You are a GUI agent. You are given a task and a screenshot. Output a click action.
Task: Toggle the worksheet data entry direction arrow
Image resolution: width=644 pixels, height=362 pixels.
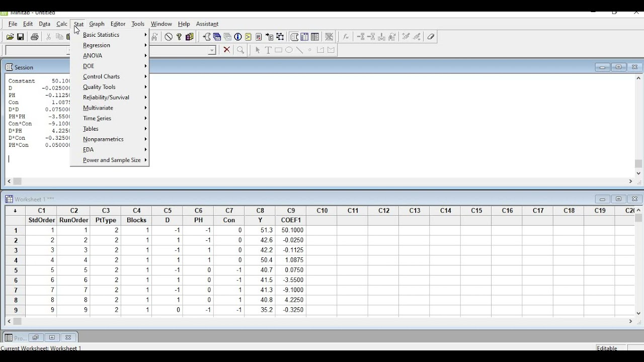pyautogui.click(x=15, y=211)
